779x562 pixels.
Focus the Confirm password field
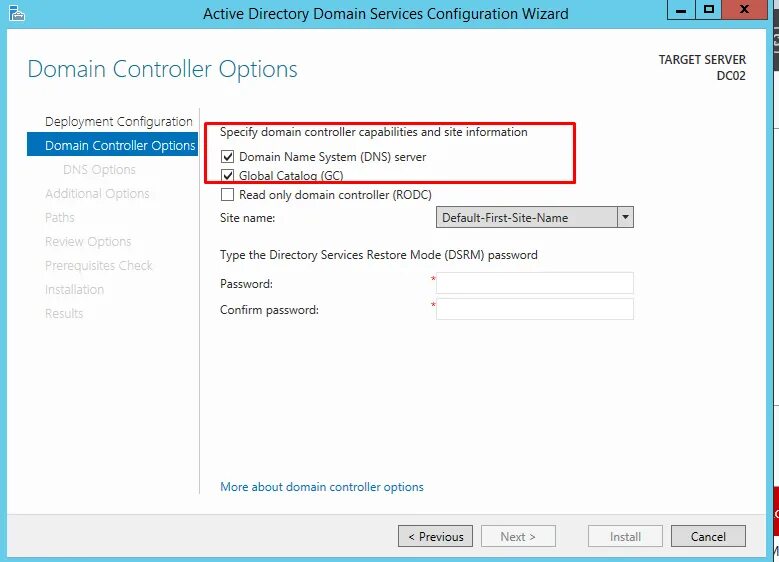point(535,309)
